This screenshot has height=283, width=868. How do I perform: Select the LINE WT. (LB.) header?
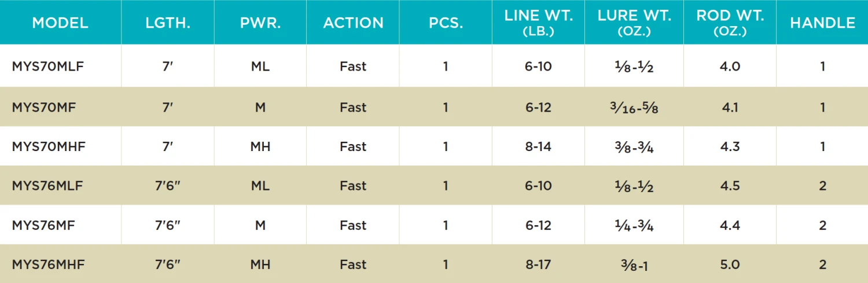coord(538,23)
